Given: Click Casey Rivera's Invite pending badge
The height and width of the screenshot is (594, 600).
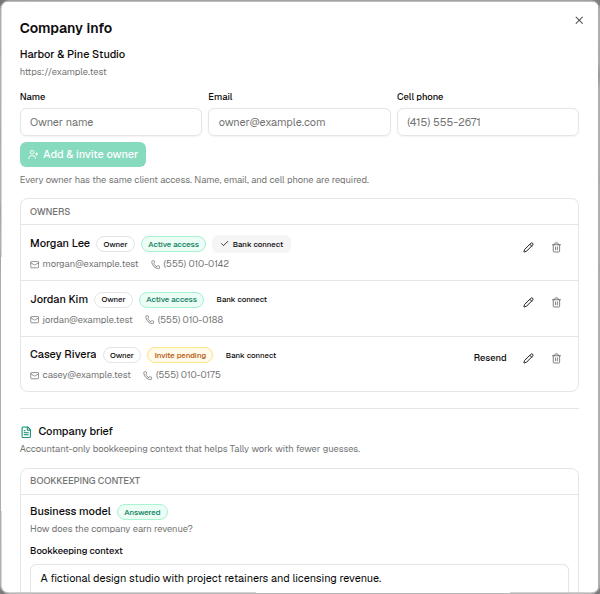Looking at the screenshot, I should [x=180, y=356].
